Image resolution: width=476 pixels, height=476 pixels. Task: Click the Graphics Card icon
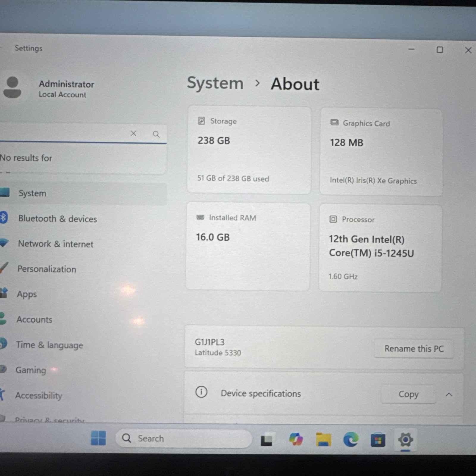pos(334,123)
